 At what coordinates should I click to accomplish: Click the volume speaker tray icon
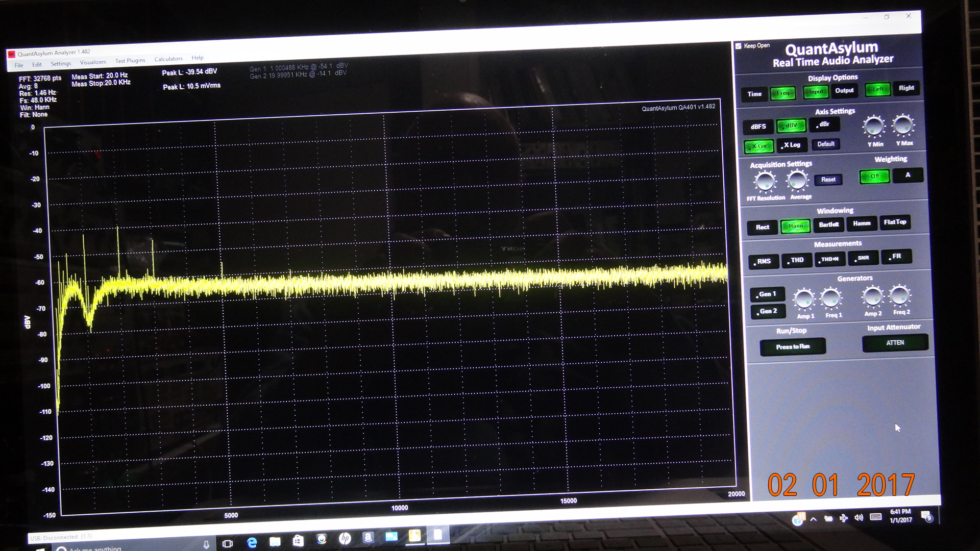point(859,517)
